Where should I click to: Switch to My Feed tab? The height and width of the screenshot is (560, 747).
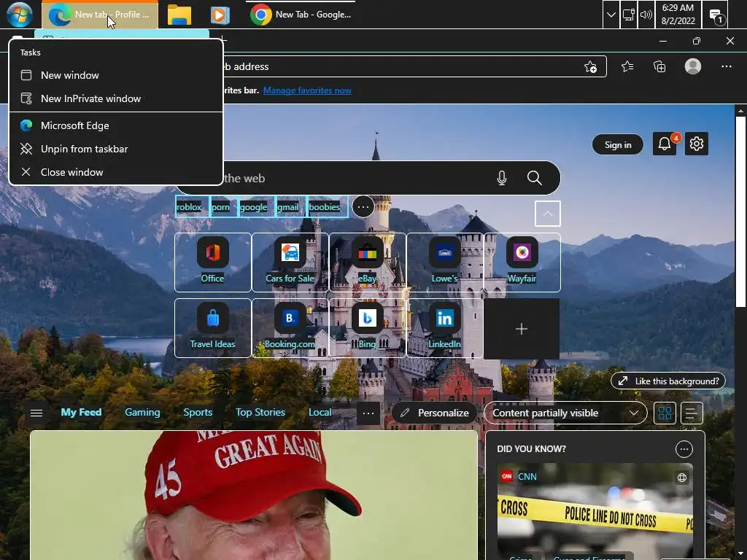click(x=82, y=413)
